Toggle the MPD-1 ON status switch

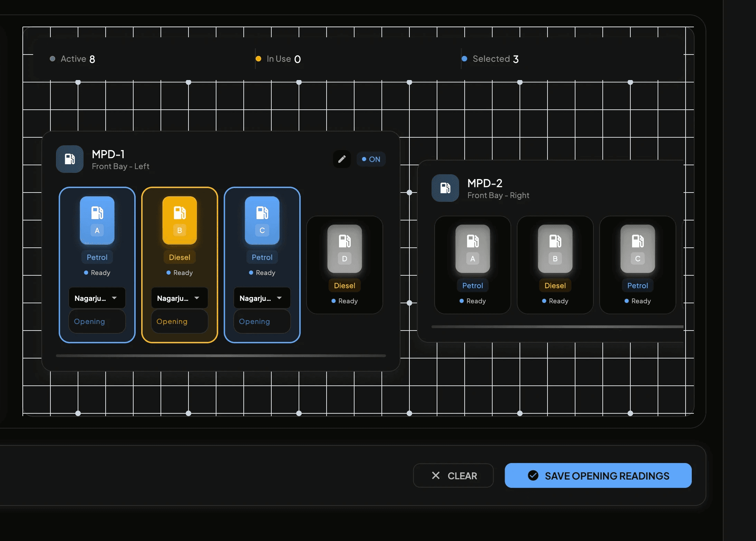point(371,159)
